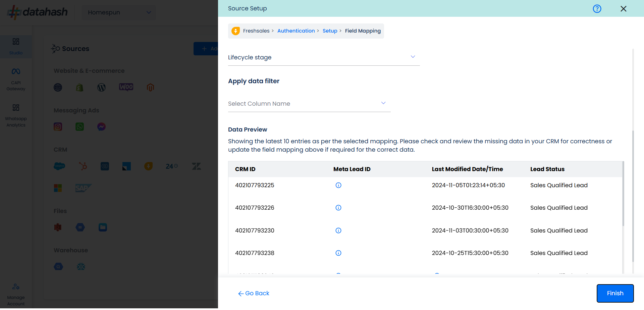Viewport: 644px width, 310px height.
Task: Click Last Modified Date/Time column header
Action: click(x=467, y=169)
